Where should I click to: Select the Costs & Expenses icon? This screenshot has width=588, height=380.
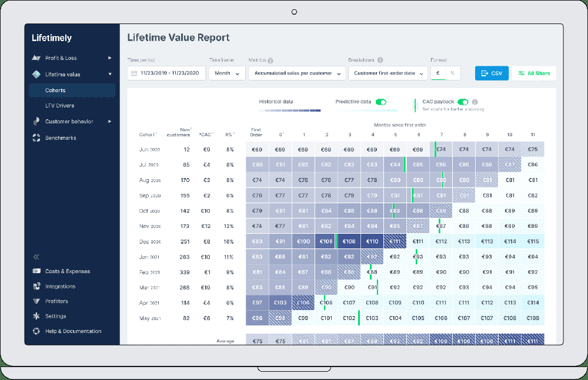[x=36, y=271]
